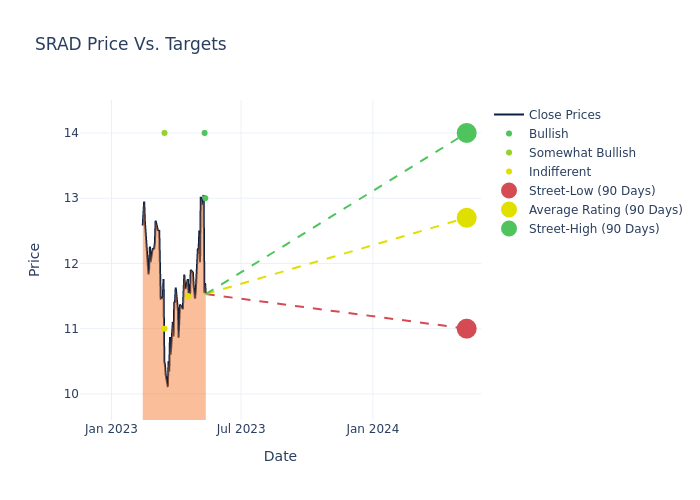Hide Street-Low (90 Days) in legend
Screen dimensions: 700x500
pos(592,191)
